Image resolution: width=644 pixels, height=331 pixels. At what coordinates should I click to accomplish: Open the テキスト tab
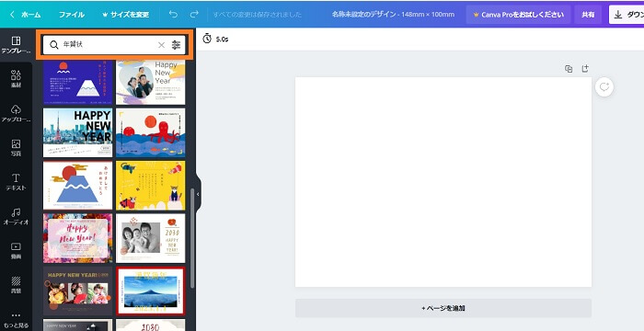pos(16,182)
